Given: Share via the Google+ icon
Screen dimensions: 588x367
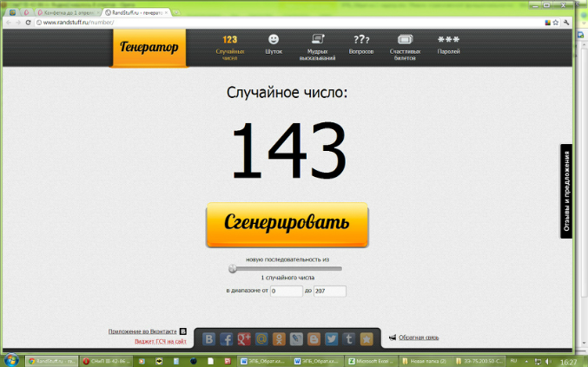Looking at the screenshot, I should tap(244, 339).
